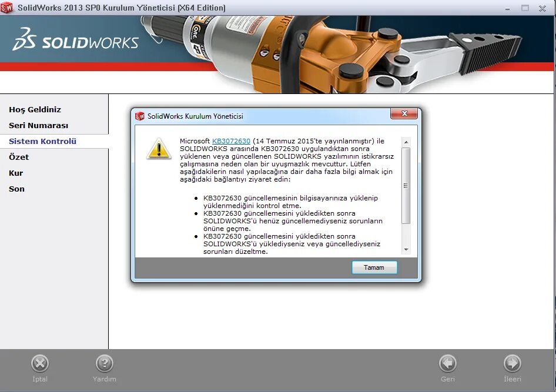Select Son step in sidebar

tap(16, 189)
